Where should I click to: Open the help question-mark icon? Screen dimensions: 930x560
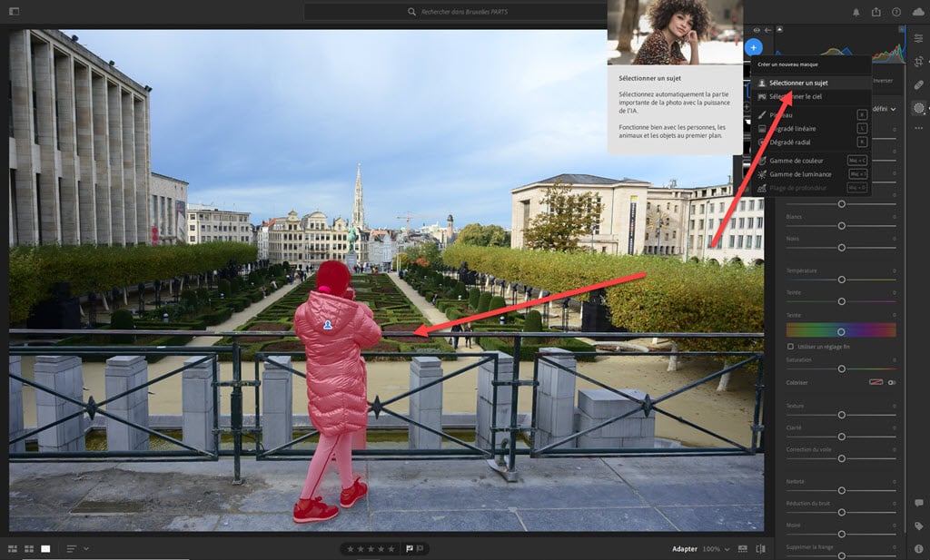pos(896,12)
